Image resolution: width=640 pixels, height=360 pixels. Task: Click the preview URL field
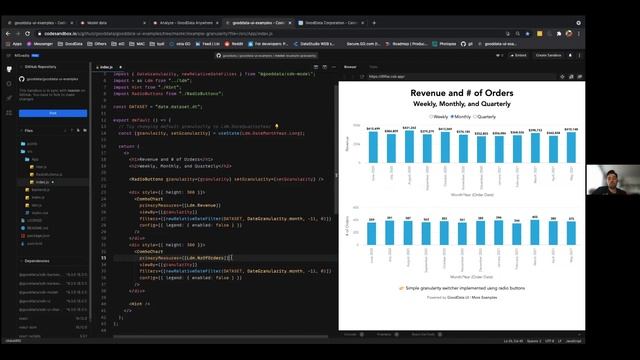(x=461, y=77)
